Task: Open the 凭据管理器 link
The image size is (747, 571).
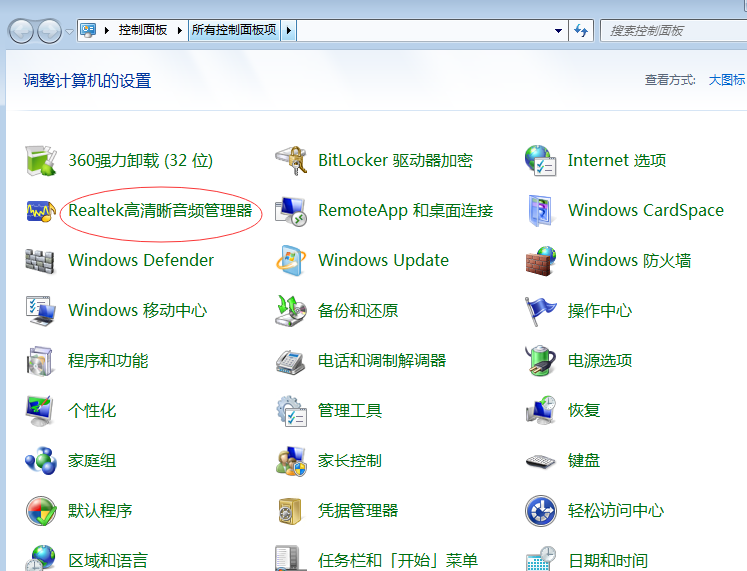Action: click(x=358, y=511)
